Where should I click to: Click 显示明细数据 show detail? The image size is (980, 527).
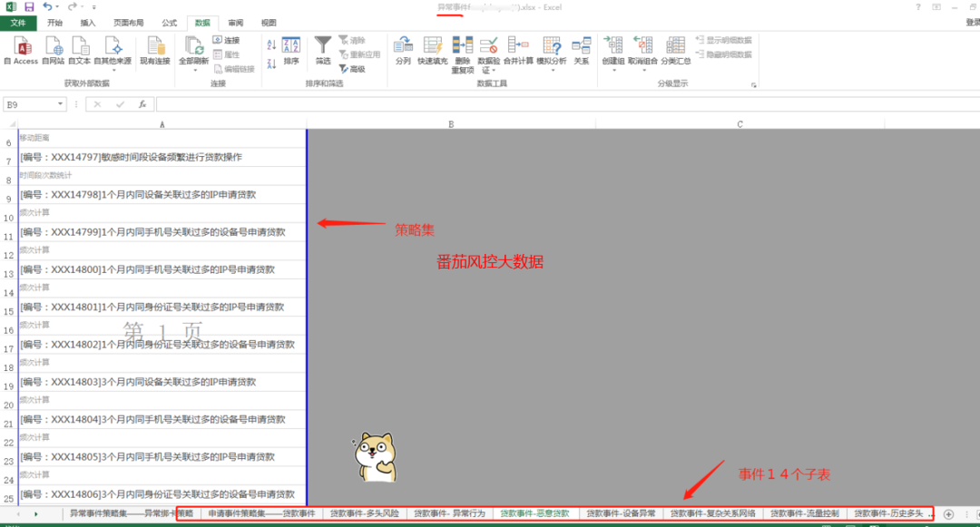[724, 40]
